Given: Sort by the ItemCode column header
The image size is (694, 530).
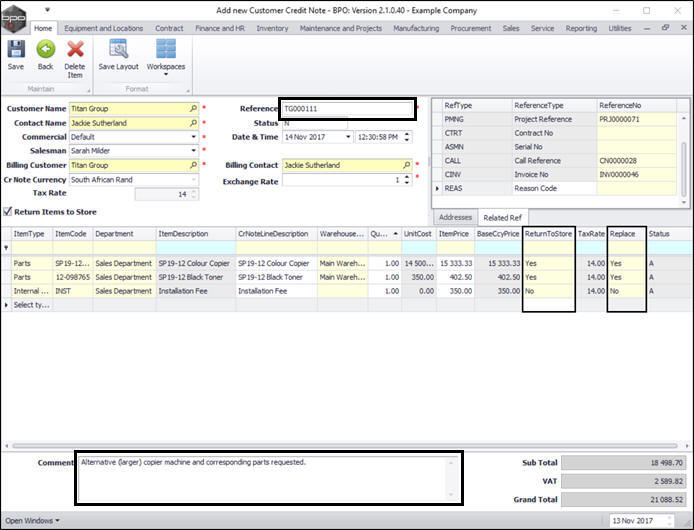Looking at the screenshot, I should (72, 234).
